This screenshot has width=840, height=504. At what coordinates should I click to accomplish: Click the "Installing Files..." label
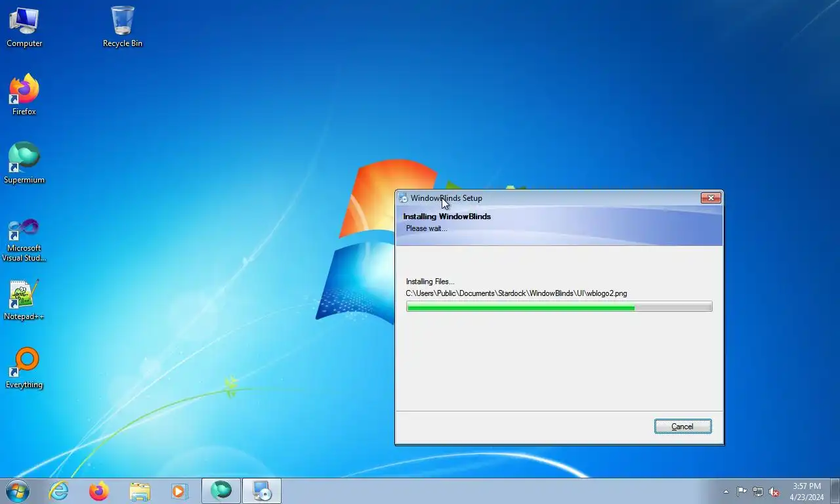[430, 282]
